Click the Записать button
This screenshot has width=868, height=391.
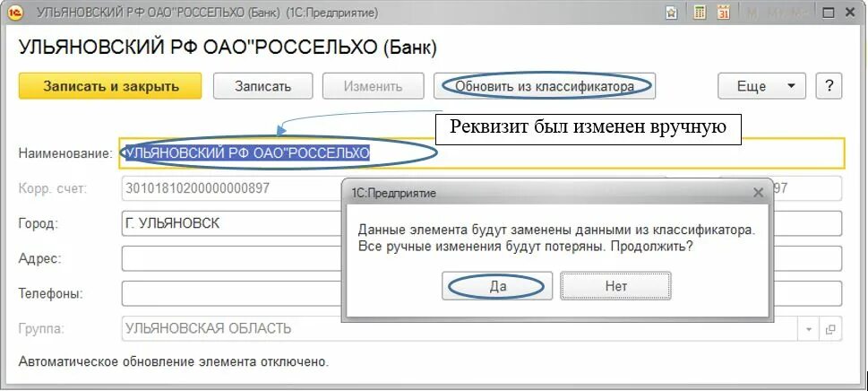tap(263, 86)
